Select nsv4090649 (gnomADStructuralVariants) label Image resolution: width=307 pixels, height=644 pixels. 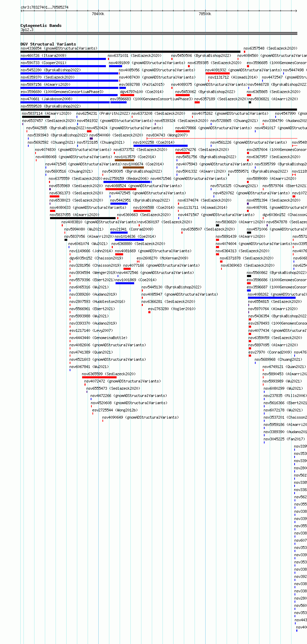140,417
